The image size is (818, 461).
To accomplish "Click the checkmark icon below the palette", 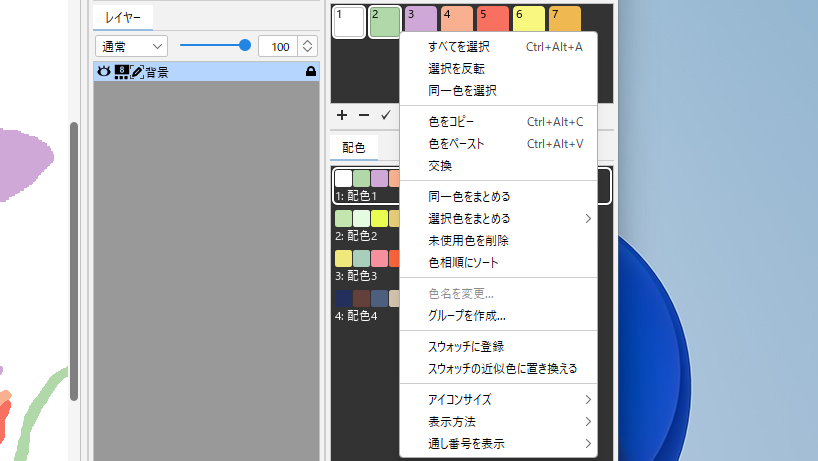I will [x=385, y=116].
